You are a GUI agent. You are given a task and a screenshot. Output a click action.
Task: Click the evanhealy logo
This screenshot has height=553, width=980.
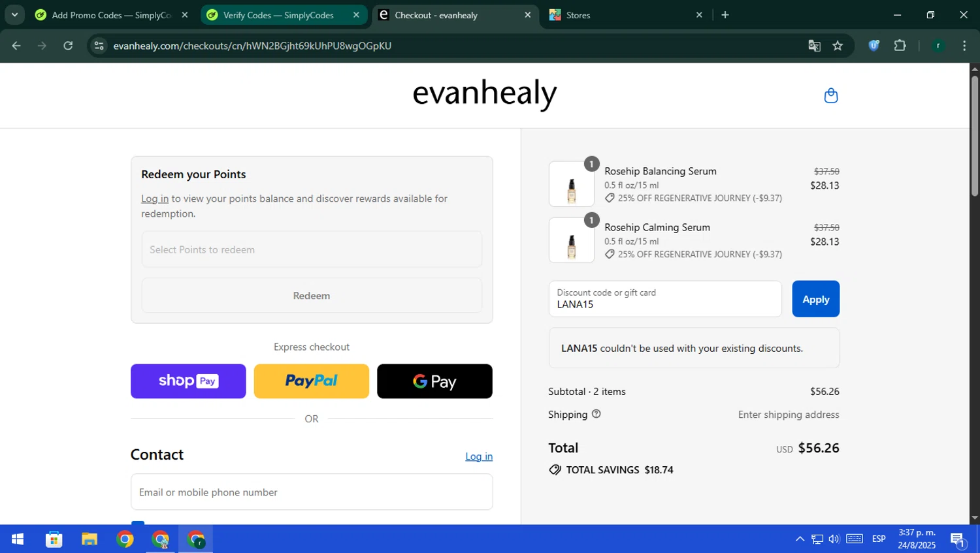[485, 93]
